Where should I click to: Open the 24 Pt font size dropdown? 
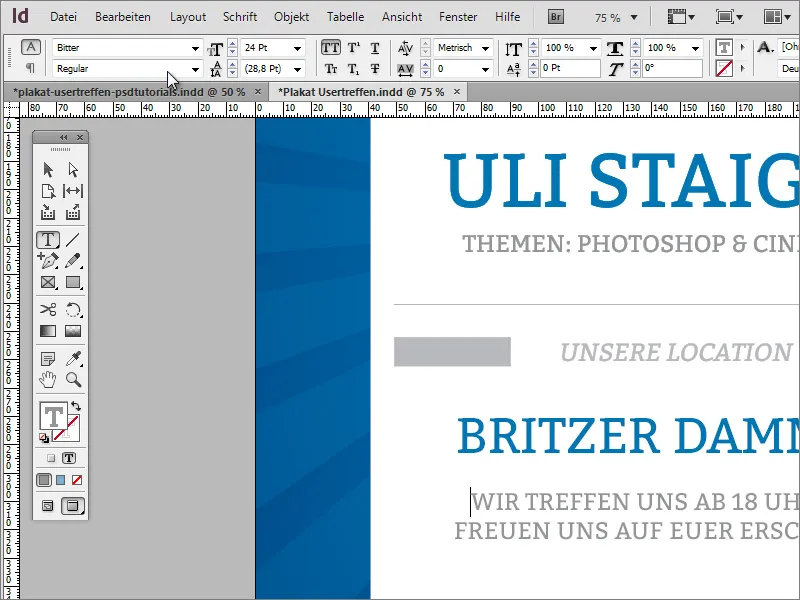(297, 48)
